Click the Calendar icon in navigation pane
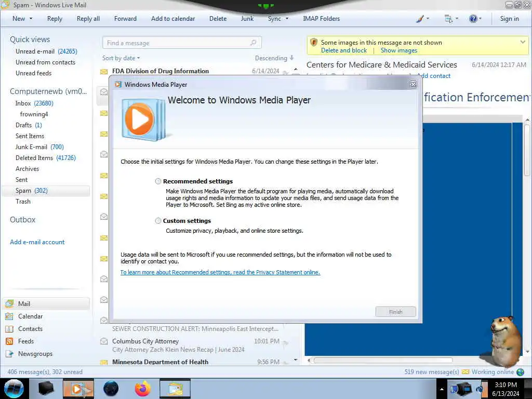 click(x=9, y=316)
